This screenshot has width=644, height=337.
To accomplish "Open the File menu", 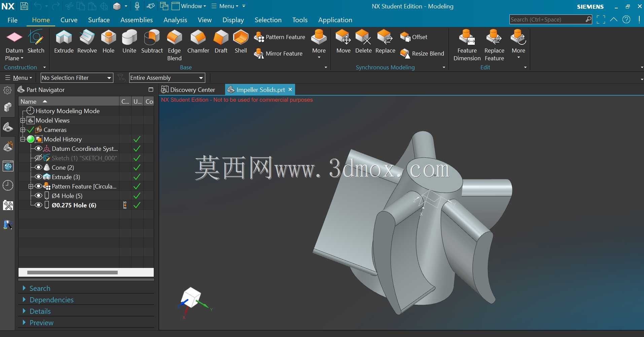I will (12, 20).
